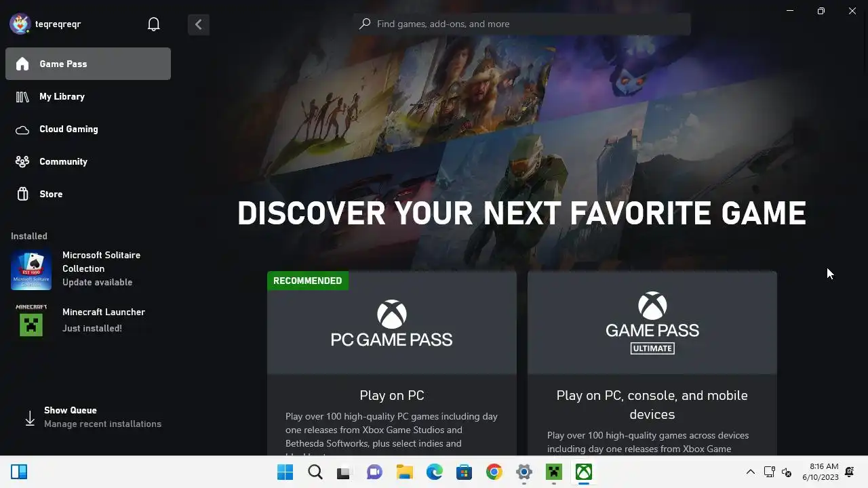Click the RECOMMENDED badge
Viewport: 868px width, 488px height.
[x=308, y=281]
